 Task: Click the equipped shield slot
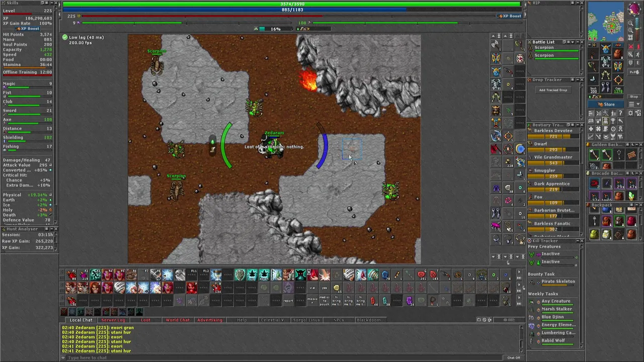click(618, 66)
